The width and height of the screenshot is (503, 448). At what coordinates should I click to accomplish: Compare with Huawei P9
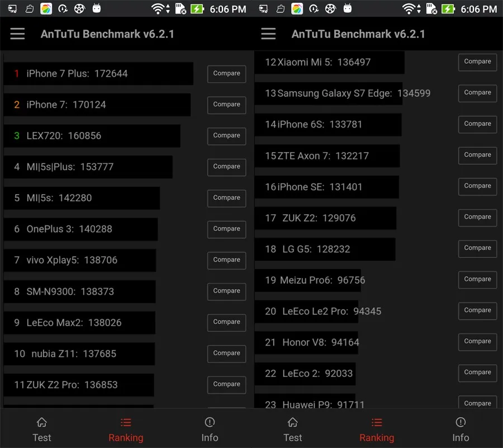pos(477,403)
